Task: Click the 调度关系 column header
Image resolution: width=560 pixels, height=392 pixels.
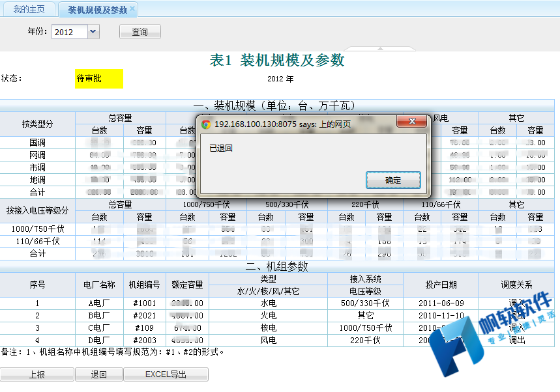Action: 516,285
